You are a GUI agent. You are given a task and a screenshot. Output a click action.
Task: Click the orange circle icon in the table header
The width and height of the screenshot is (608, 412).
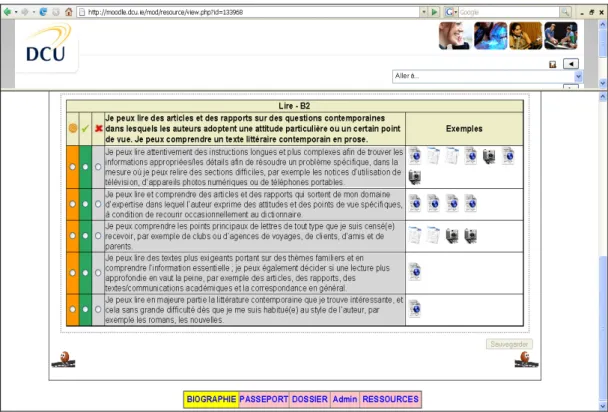73,128
